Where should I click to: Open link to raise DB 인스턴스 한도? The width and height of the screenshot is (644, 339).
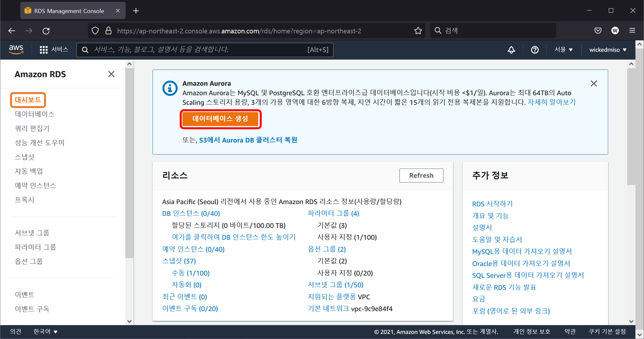pyautogui.click(x=233, y=237)
